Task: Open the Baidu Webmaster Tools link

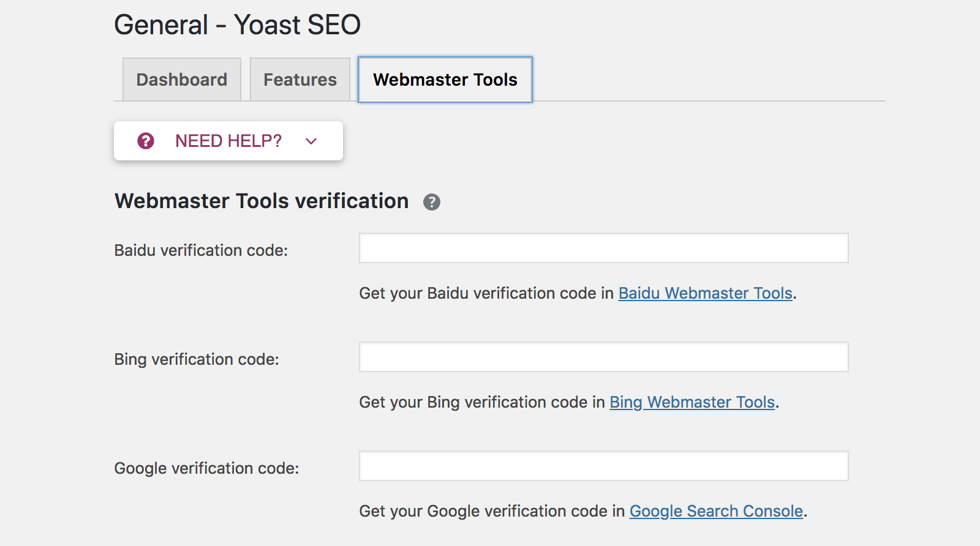Action: click(706, 293)
